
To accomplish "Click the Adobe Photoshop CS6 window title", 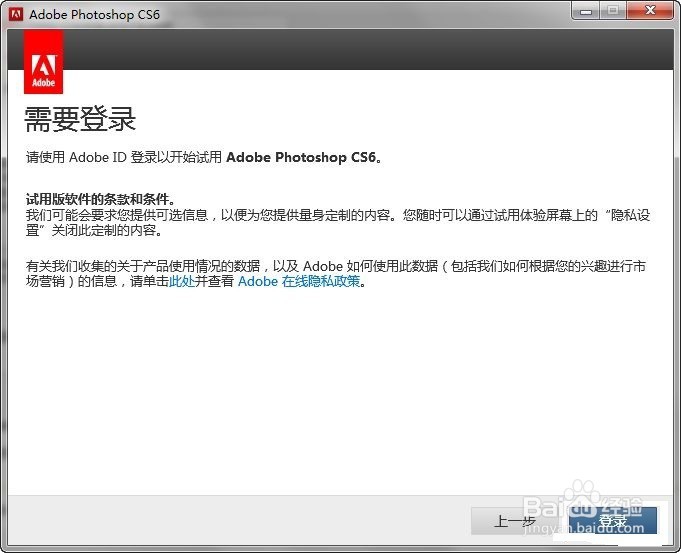I will pos(95,14).
